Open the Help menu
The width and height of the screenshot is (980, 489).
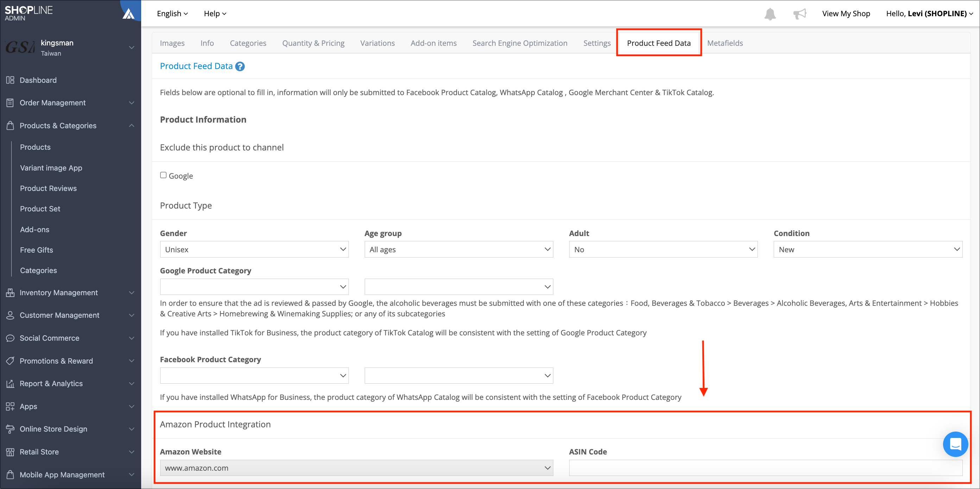click(x=215, y=14)
